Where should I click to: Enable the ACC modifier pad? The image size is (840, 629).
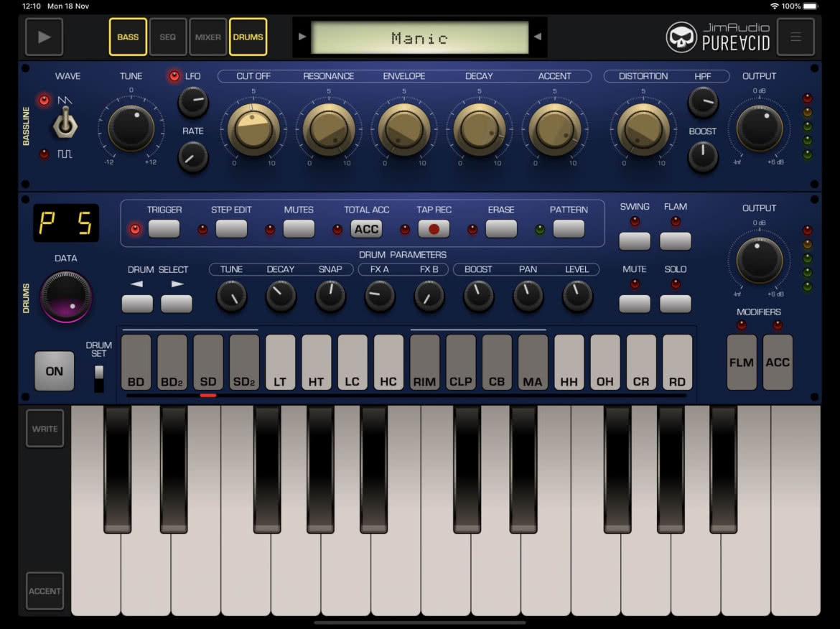778,362
